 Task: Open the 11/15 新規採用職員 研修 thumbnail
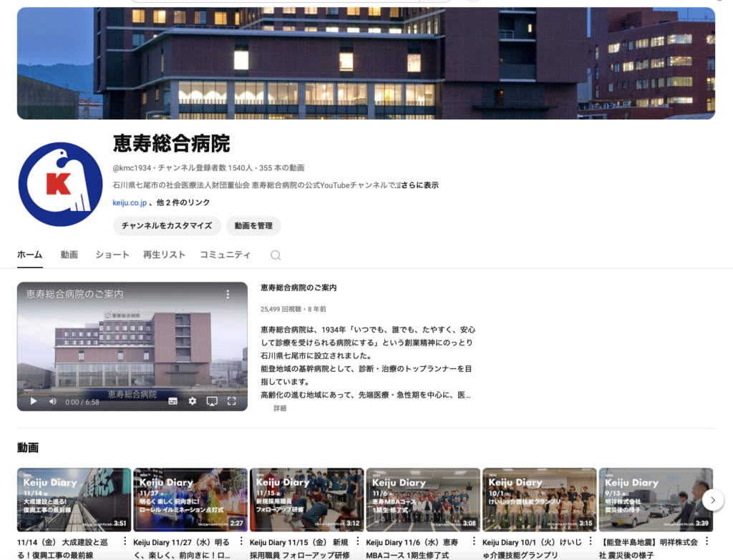click(x=307, y=500)
